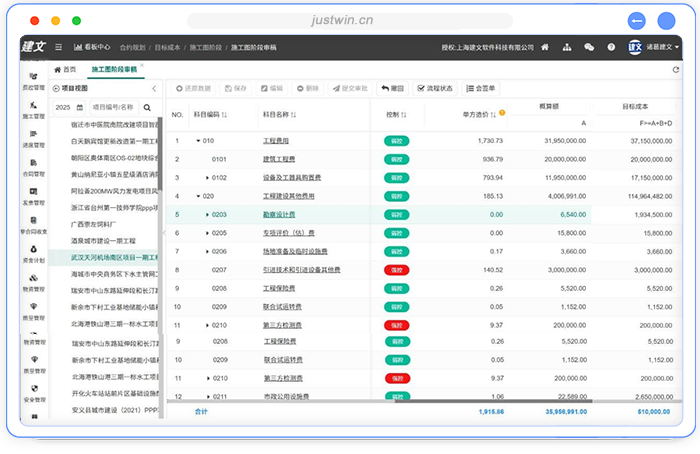700x454 pixels.
Task: Open the 看板中心 menu item
Action: (x=91, y=47)
